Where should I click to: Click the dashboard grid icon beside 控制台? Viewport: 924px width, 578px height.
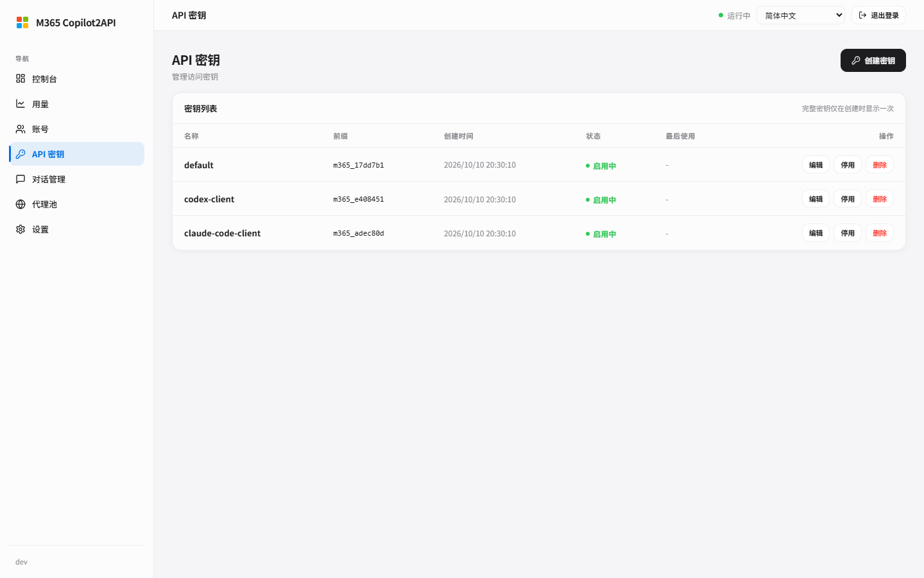[x=21, y=78]
